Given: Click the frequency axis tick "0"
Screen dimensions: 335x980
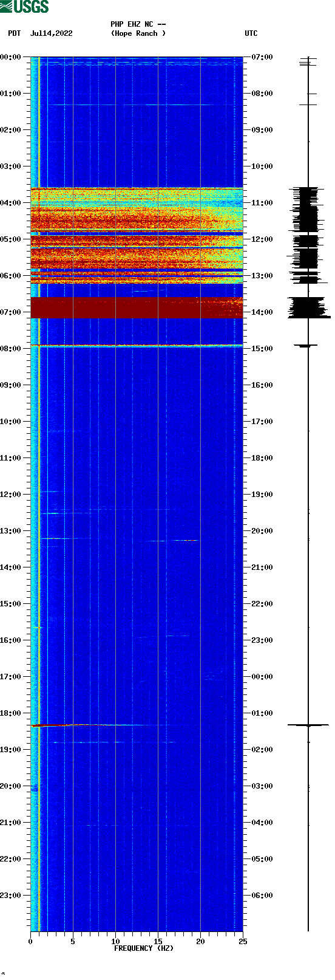Looking at the screenshot, I should (x=30, y=942).
